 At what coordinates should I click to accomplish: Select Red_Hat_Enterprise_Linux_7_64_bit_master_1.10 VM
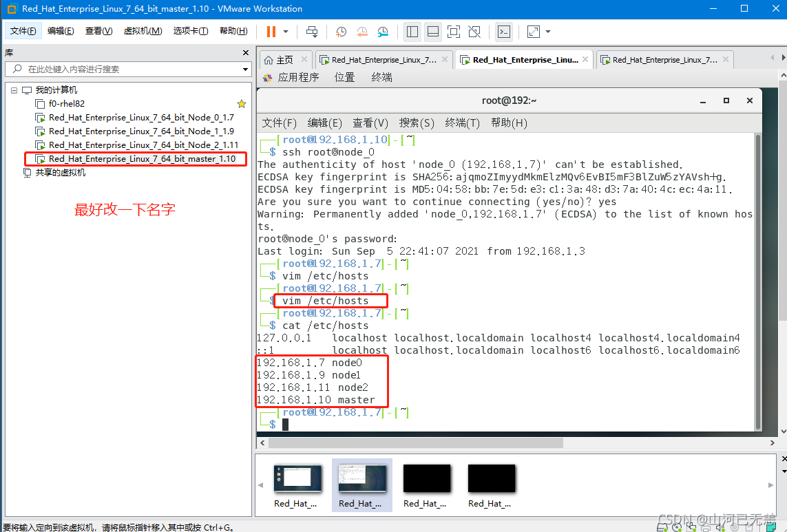(x=142, y=158)
